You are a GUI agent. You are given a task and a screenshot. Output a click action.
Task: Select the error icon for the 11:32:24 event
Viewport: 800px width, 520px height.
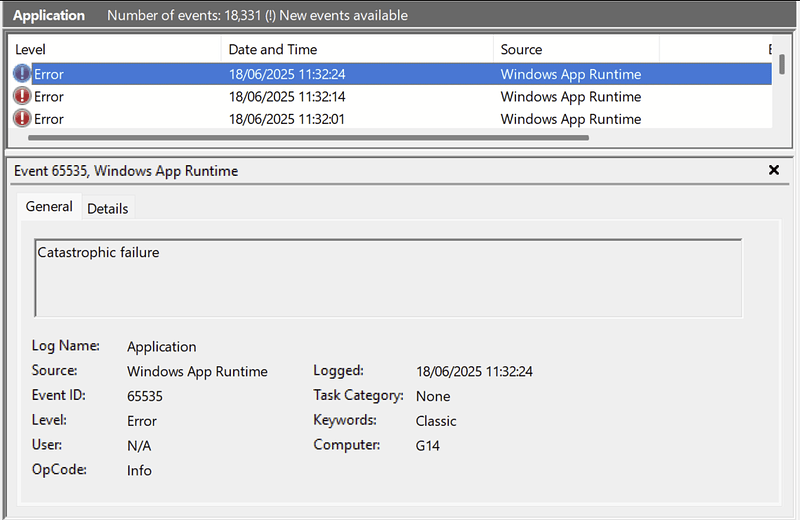point(22,73)
